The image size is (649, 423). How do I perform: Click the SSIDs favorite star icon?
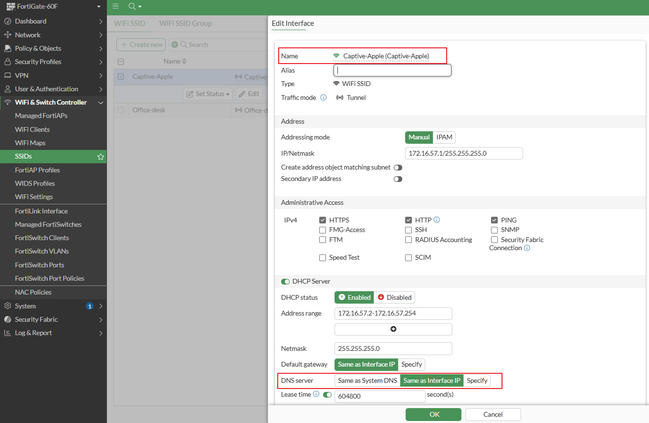[x=100, y=157]
